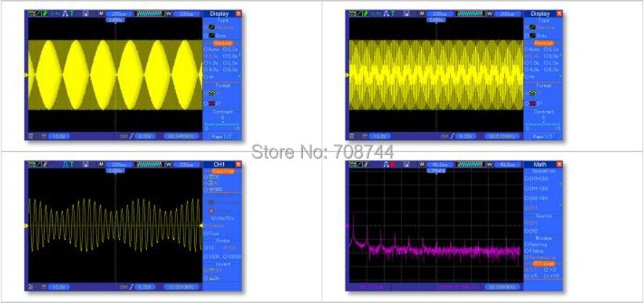Image resolution: width=644 pixels, height=303 pixels.
Task: Adjust the Contrast slider in top-right Display panel
Action: pyautogui.click(x=543, y=124)
